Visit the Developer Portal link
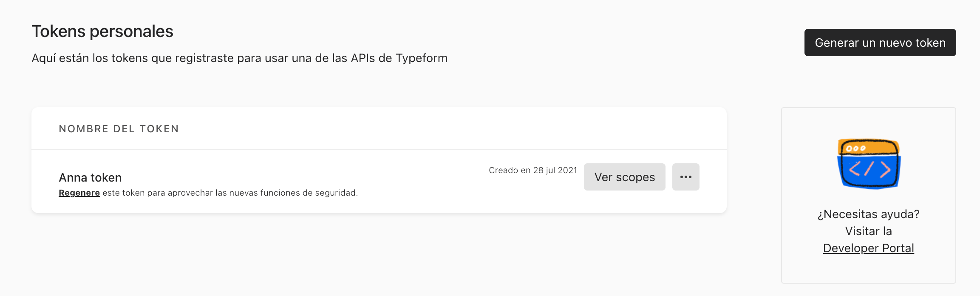Image resolution: width=980 pixels, height=296 pixels. (x=868, y=248)
